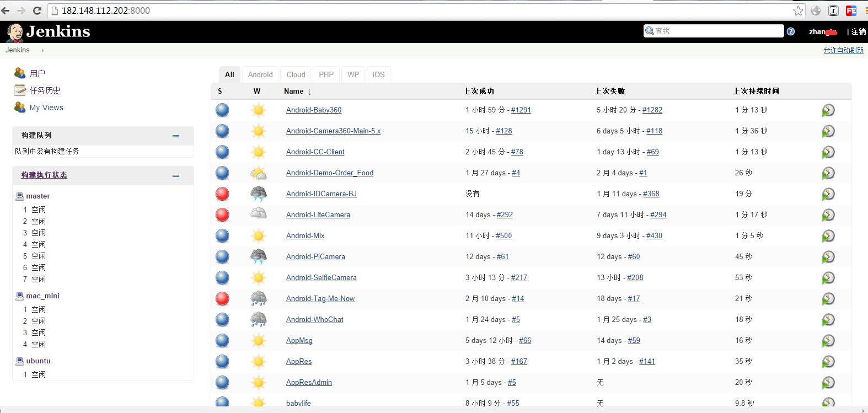Click the 构建执行状态 heading link
Viewport: 868px width, 413px height.
44,175
